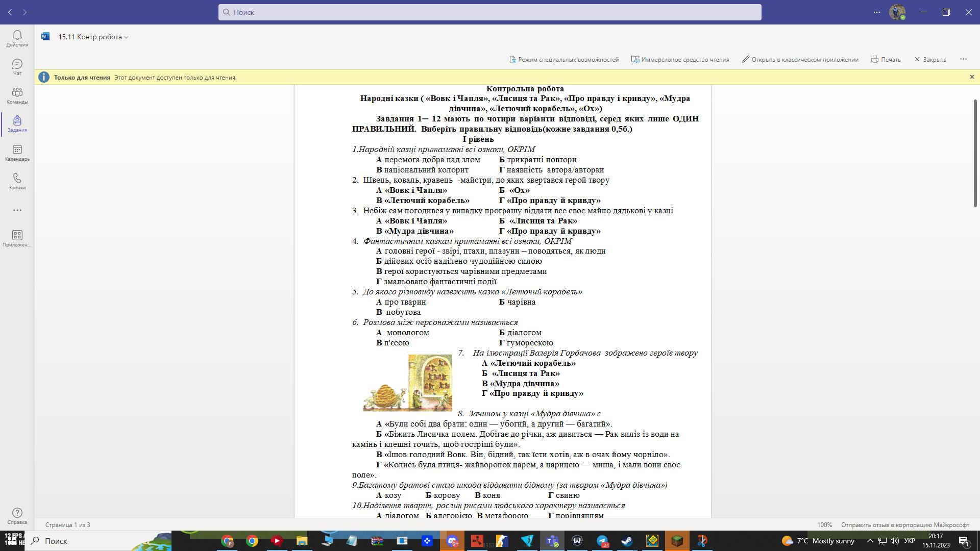980x551 pixels.
Task: Click the Печать print button
Action: (886, 60)
